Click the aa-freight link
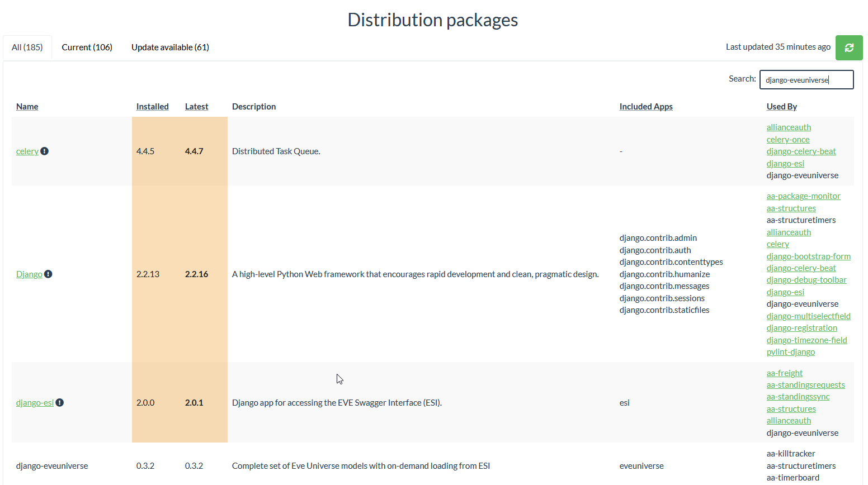The height and width of the screenshot is (485, 868). pos(785,373)
